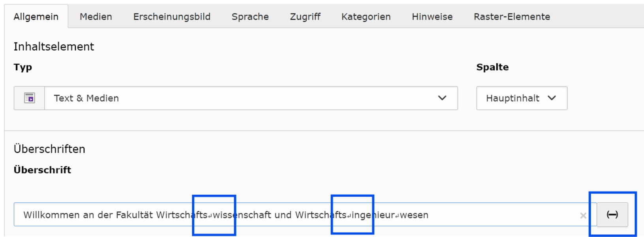Switch to the Allgemein tab
Viewport: 644px width, 237px height.
point(36,17)
